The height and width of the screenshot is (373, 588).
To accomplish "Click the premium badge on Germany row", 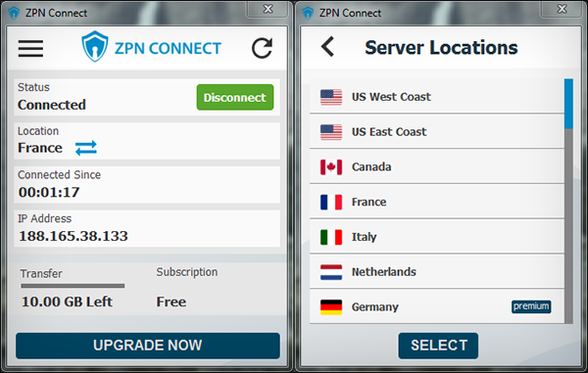I will tap(531, 306).
